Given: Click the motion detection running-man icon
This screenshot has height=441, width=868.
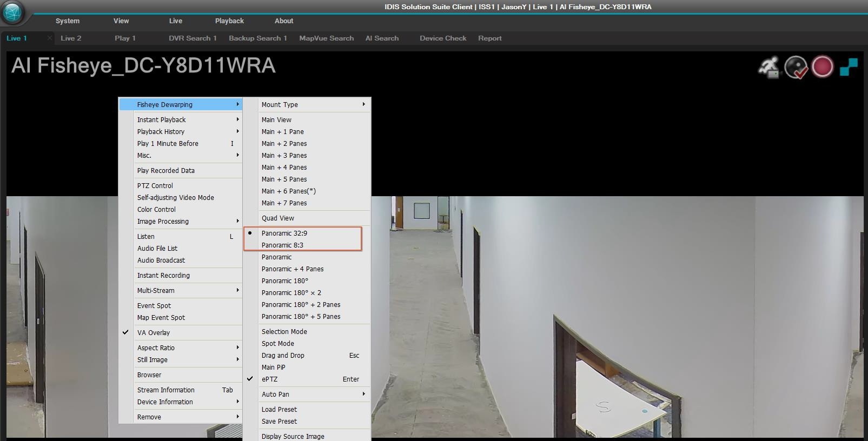Looking at the screenshot, I should click(768, 68).
